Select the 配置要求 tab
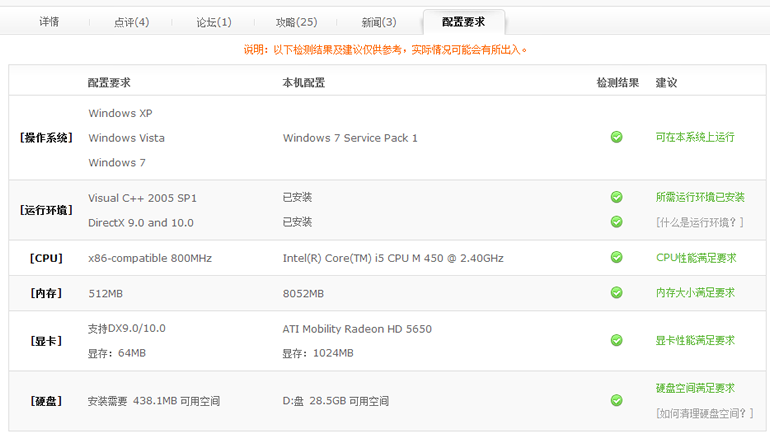 coord(463,22)
